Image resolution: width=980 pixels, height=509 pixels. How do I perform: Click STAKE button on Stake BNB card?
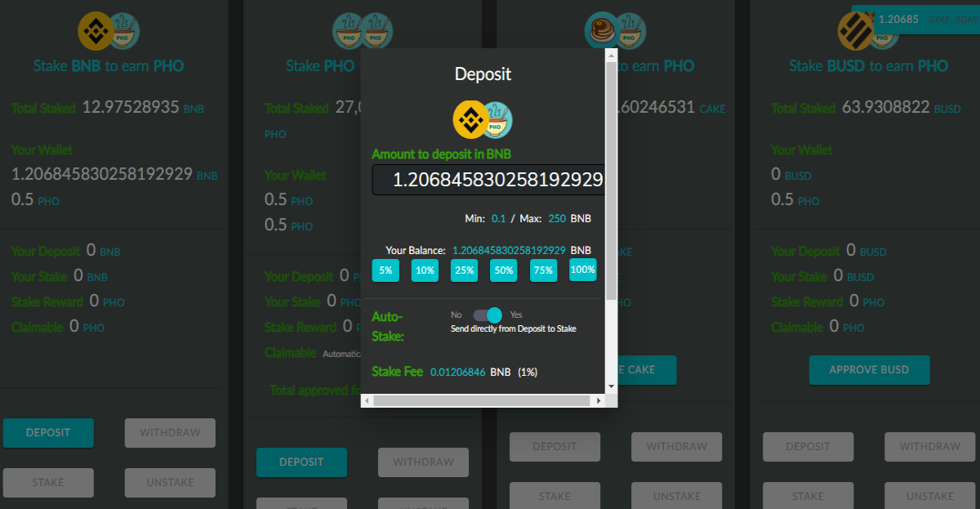pyautogui.click(x=48, y=482)
